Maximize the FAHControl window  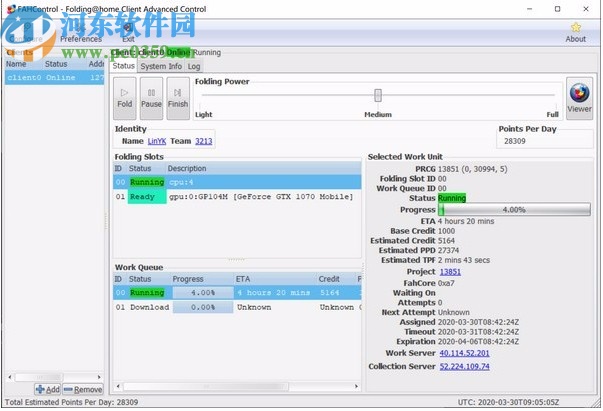coord(557,9)
